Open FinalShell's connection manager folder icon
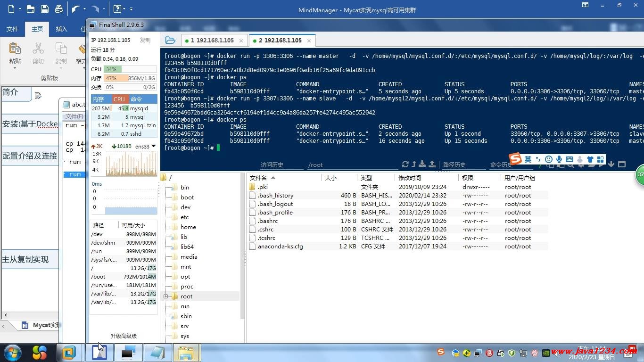 coord(170,41)
